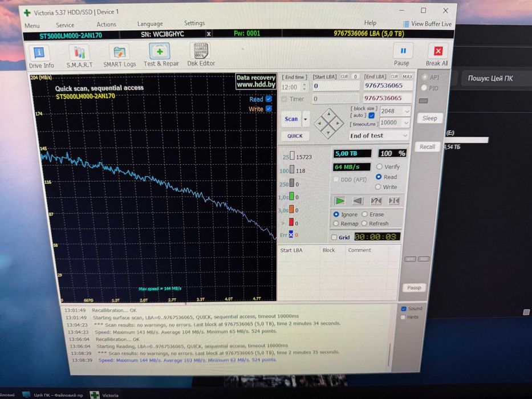Click the Break All red X icon
The image size is (532, 399).
pos(438,51)
